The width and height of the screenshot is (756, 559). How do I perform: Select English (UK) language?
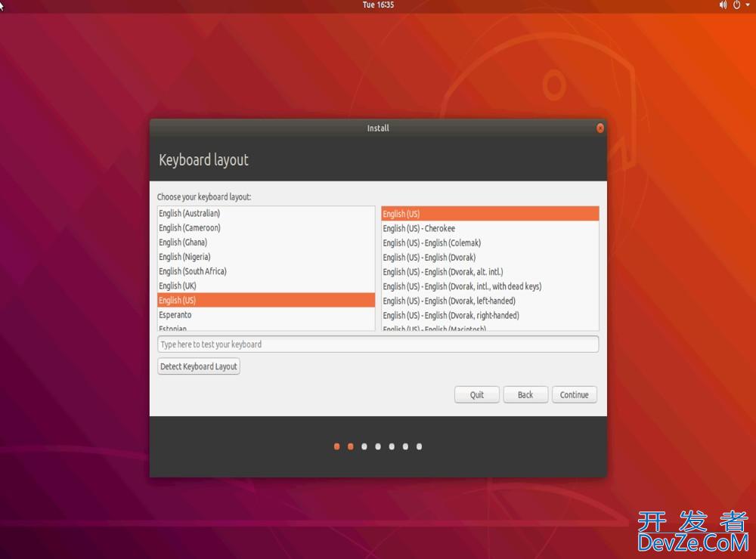click(266, 286)
